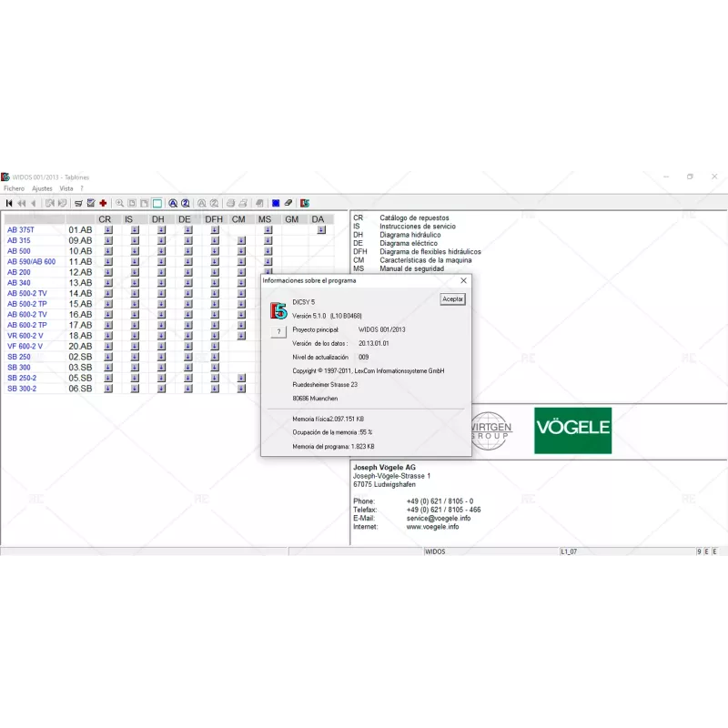The height and width of the screenshot is (728, 728).
Task: Open the Vista menu
Action: point(66,187)
